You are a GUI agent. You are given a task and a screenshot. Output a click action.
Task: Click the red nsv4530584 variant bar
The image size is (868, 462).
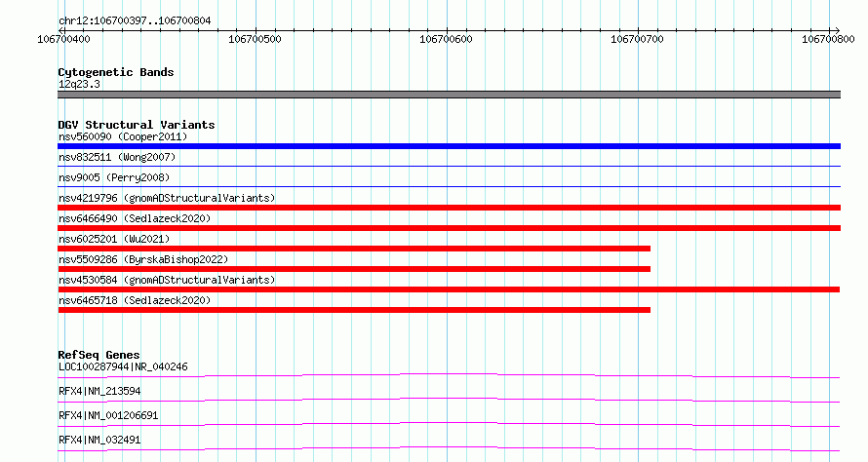coord(449,289)
